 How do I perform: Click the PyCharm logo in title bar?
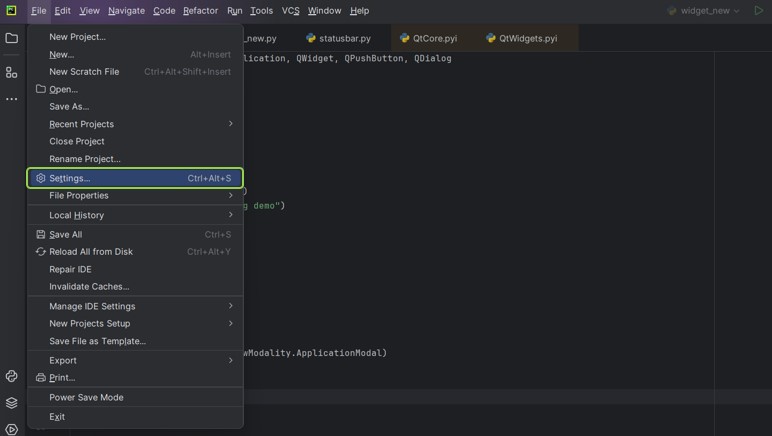[x=11, y=11]
